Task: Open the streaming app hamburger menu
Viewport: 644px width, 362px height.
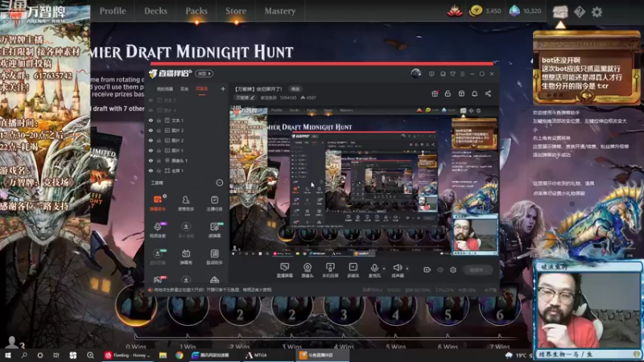Action: coord(462,74)
